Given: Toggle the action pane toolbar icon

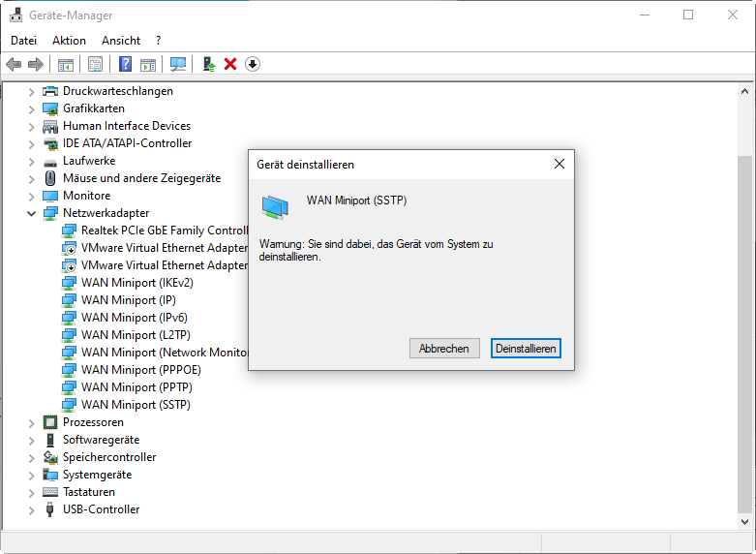Looking at the screenshot, I should pos(148,64).
